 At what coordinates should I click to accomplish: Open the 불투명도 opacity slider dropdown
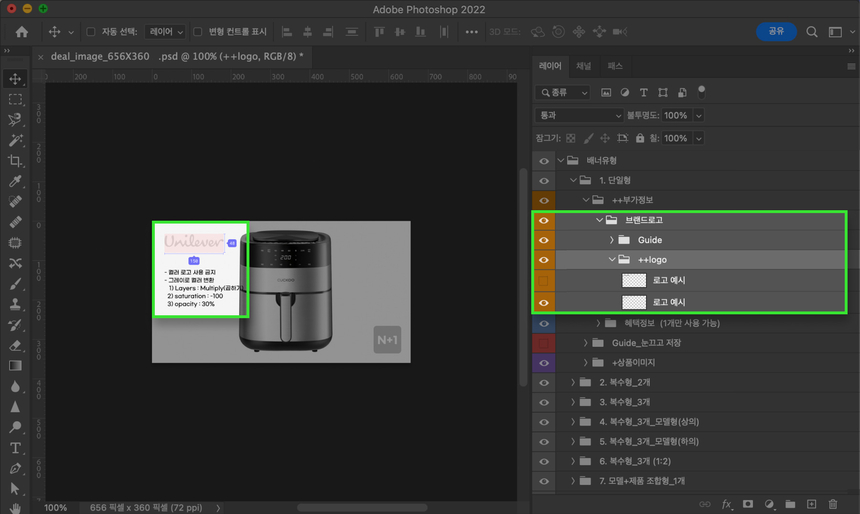tap(698, 115)
